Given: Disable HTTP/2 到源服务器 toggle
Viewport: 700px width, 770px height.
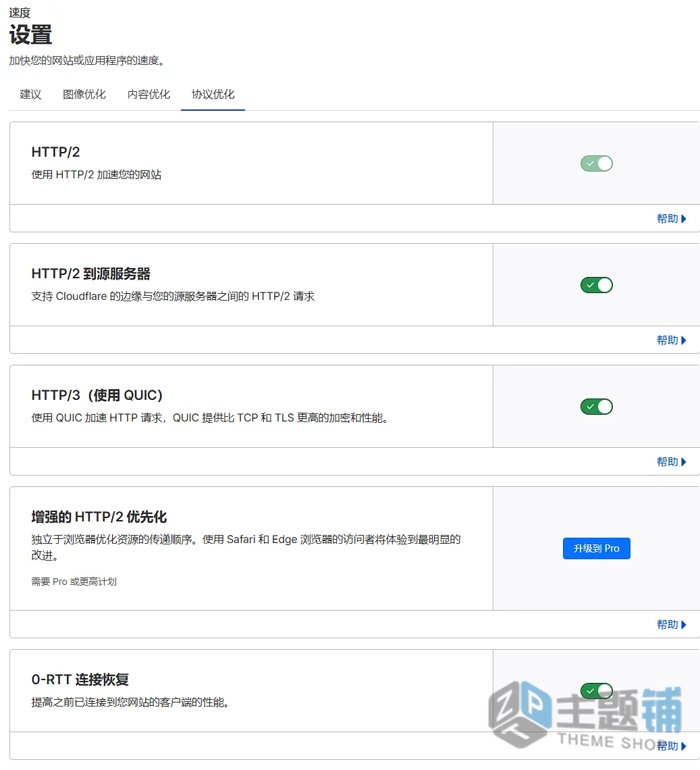Looking at the screenshot, I should pos(597,285).
